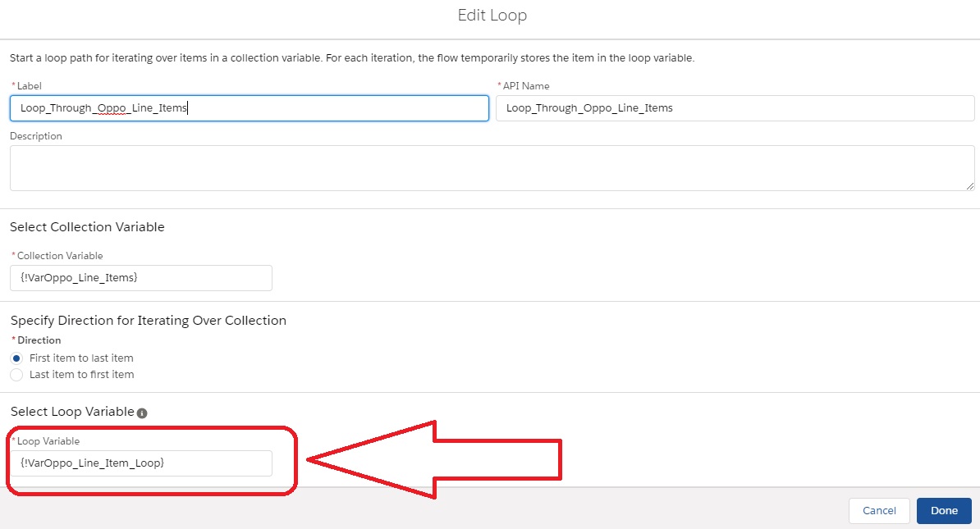This screenshot has height=529, width=980.
Task: Click inside the Description text area
Action: coord(492,168)
